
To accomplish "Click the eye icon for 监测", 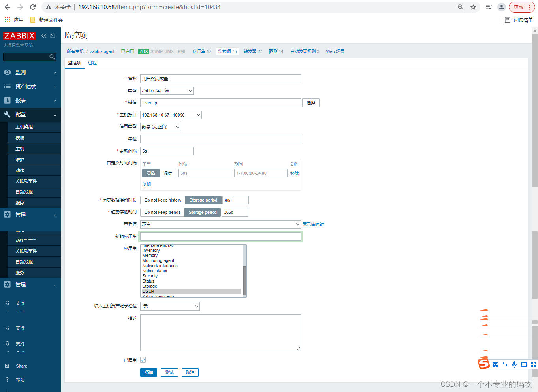I will (7, 72).
